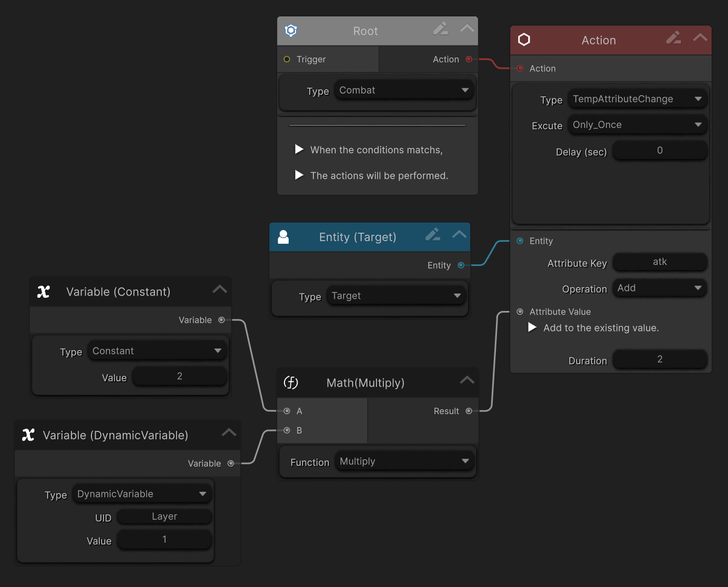Click the variable icon on Variable (Constant) node
This screenshot has width=728, height=587.
click(x=43, y=292)
